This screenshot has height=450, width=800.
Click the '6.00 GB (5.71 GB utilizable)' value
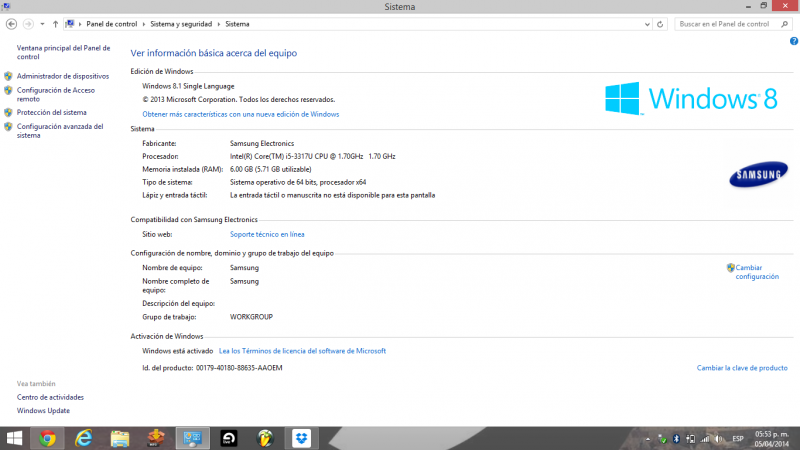tap(270, 169)
